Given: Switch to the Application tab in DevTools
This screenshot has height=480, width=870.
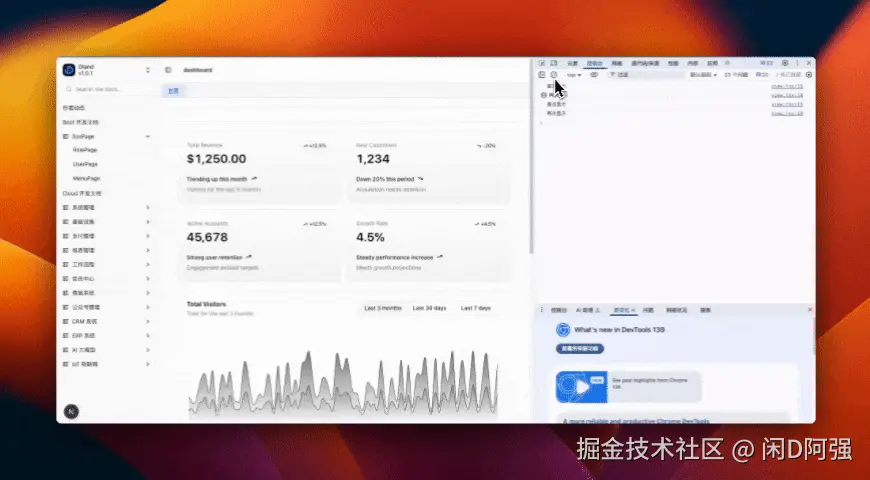Looking at the screenshot, I should coord(712,63).
